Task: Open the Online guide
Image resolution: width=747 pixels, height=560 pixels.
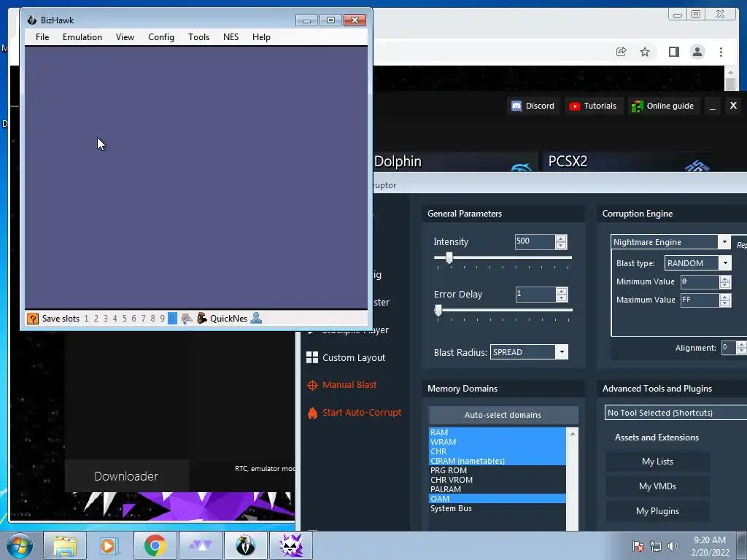Action: 662,106
